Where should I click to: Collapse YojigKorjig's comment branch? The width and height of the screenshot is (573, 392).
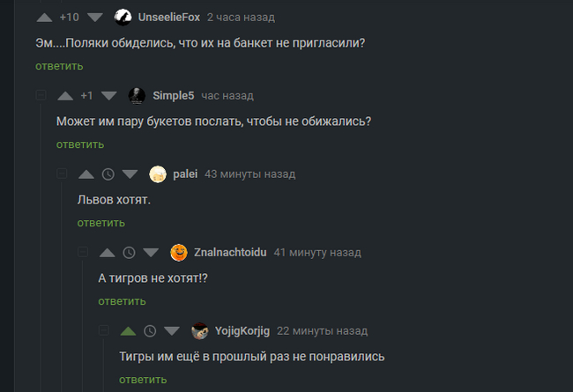pyautogui.click(x=103, y=331)
